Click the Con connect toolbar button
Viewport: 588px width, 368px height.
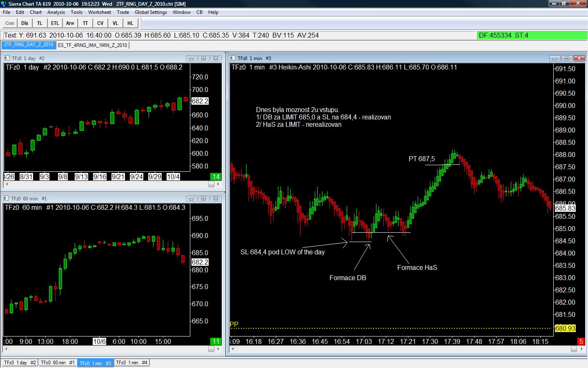point(9,23)
